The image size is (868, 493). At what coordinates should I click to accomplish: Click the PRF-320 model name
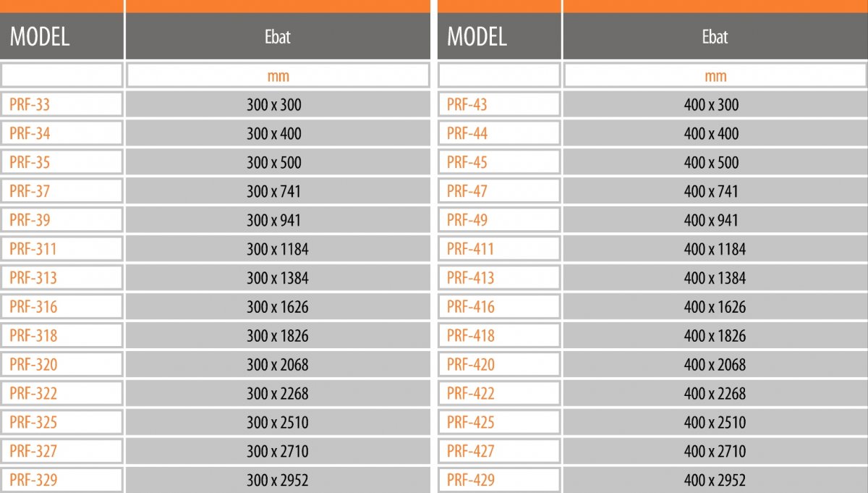coord(33,365)
